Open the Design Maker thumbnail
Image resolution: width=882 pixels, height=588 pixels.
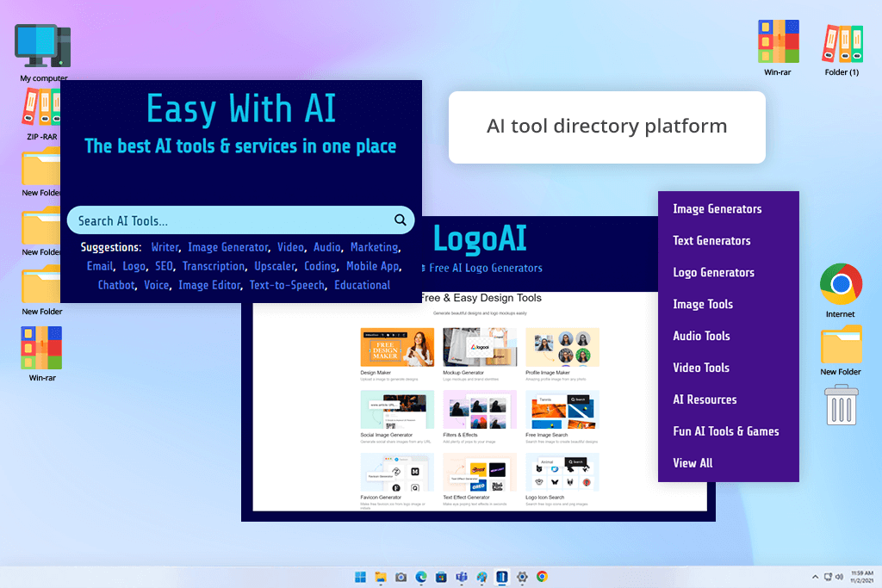[397, 348]
